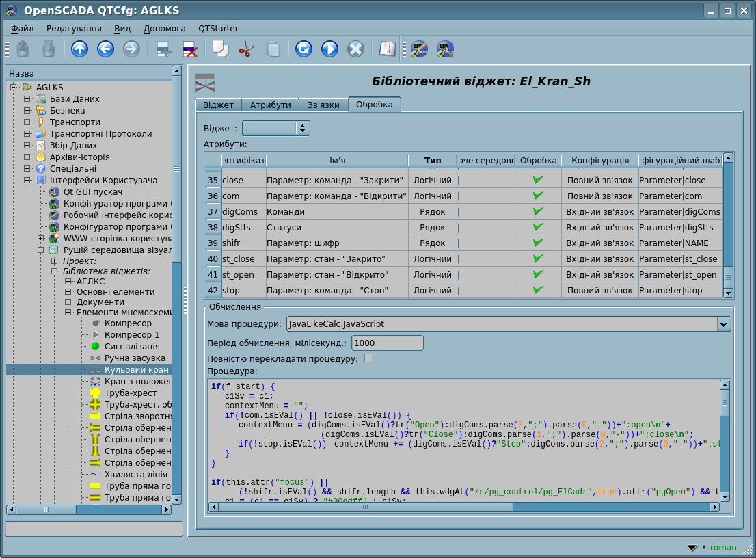Click the status bar down-arrow icon near roman
Screen dimensions: 756x558
click(692, 548)
